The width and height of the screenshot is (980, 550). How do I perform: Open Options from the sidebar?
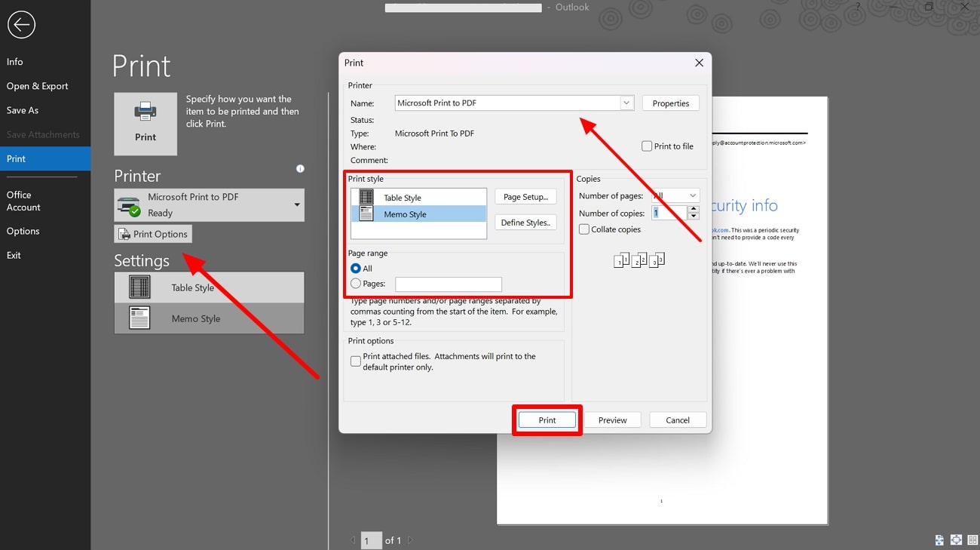click(45, 231)
